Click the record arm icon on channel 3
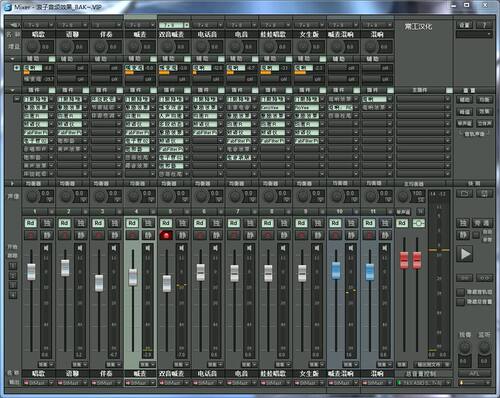Image resolution: width=500 pixels, height=398 pixels. tap(98, 235)
